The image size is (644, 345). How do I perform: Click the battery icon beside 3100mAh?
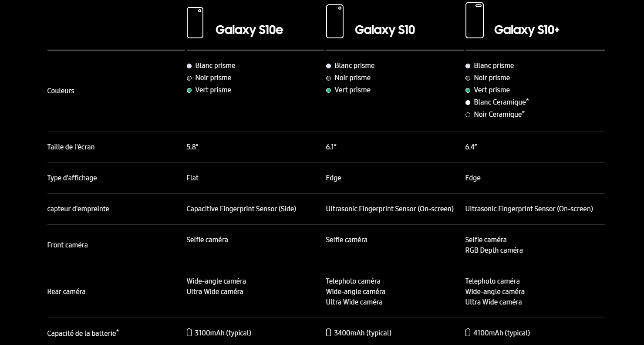(189, 332)
